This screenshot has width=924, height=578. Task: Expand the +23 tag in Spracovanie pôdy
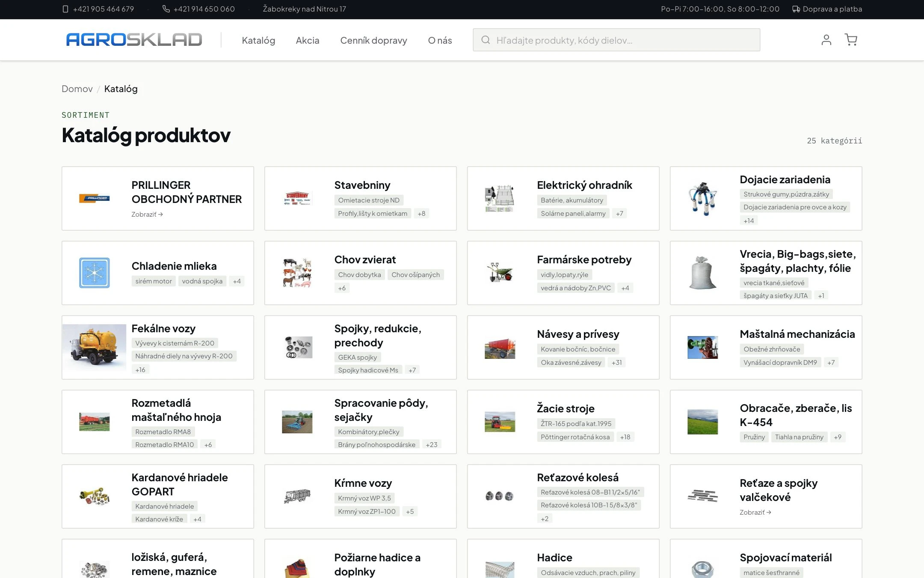(x=432, y=444)
